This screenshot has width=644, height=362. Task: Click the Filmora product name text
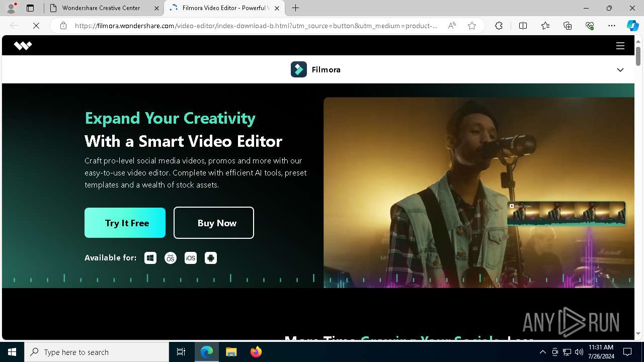pos(326,69)
